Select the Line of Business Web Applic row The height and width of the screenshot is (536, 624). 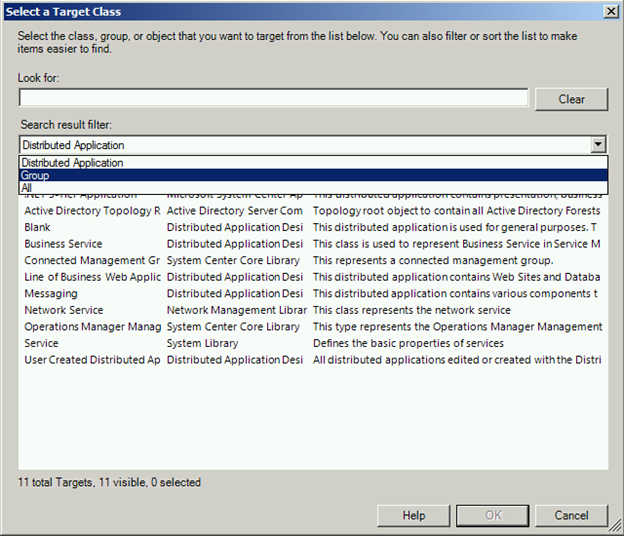coord(313,277)
